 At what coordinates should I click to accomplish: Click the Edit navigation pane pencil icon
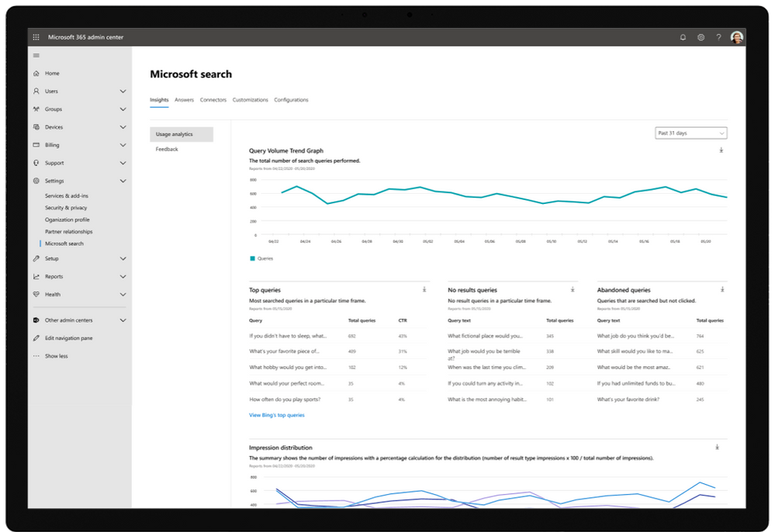tap(36, 338)
